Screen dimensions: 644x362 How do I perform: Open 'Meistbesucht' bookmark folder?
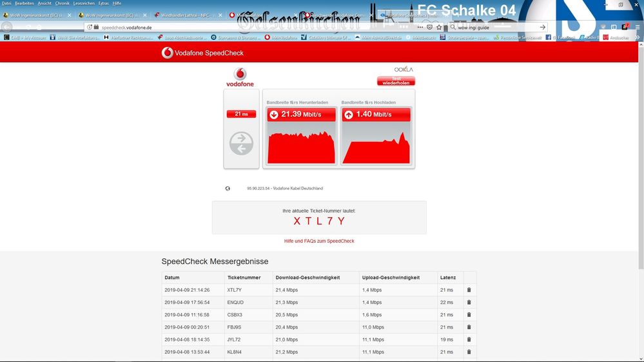click(x=421, y=37)
